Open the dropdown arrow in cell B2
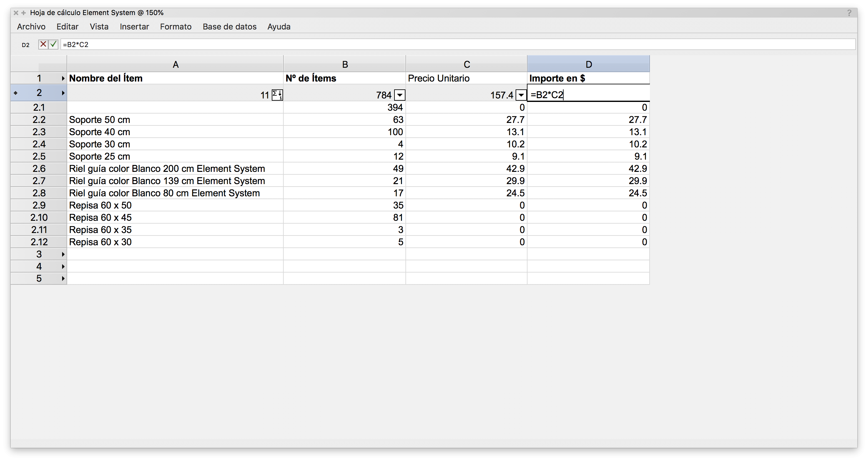 point(399,95)
